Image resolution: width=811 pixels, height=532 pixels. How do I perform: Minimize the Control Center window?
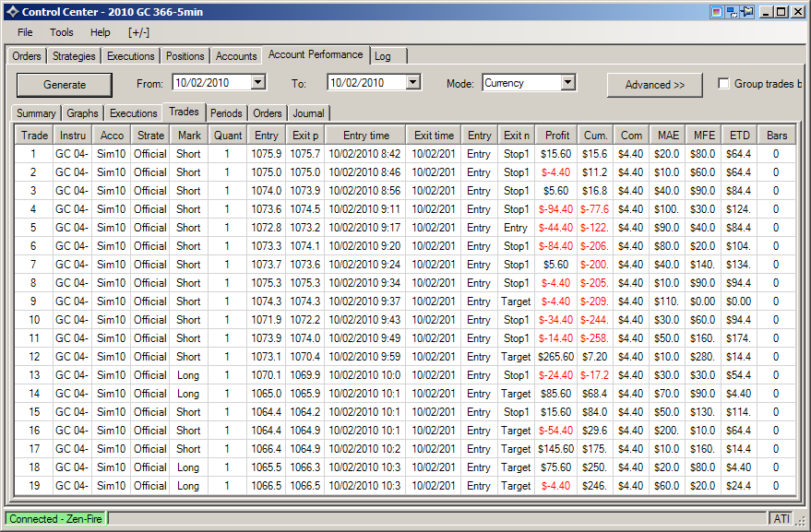(767, 12)
